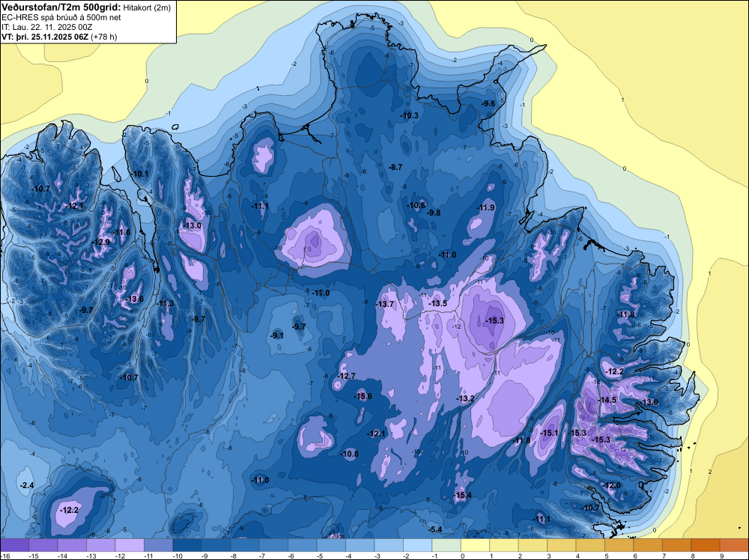This screenshot has height=560, width=749.
Task: Click the -13.7 temperature reading
Action: click(384, 304)
